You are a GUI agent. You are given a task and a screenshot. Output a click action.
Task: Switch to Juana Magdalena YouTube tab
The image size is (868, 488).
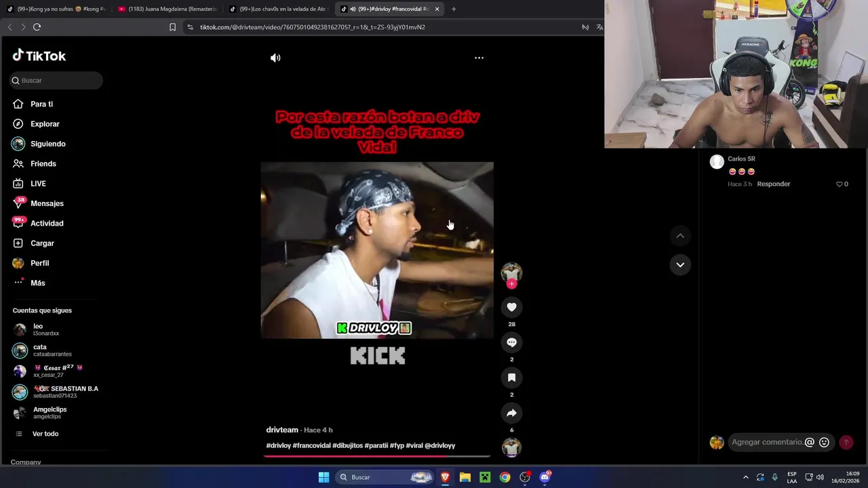(168, 9)
